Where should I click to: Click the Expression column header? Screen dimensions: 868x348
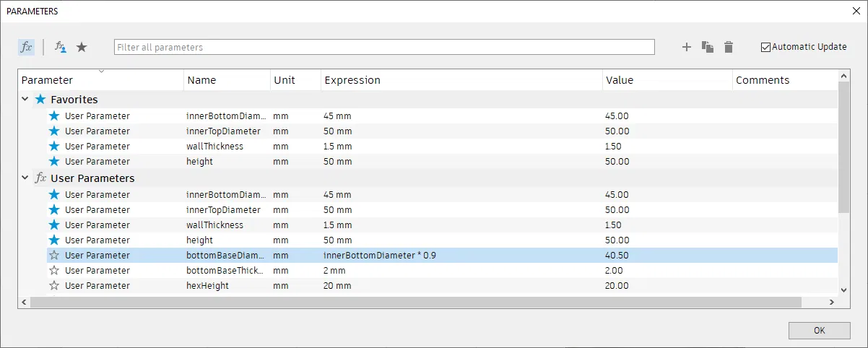[352, 80]
